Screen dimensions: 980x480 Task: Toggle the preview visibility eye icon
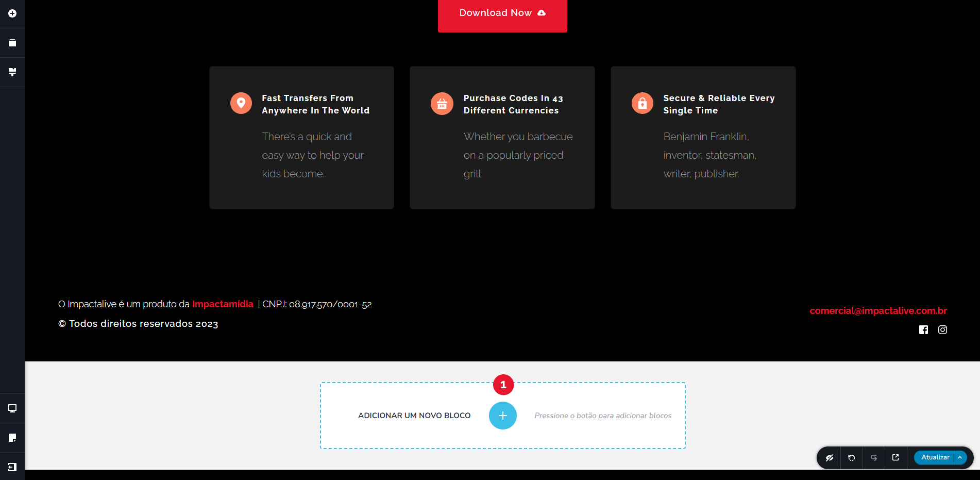pos(830,457)
